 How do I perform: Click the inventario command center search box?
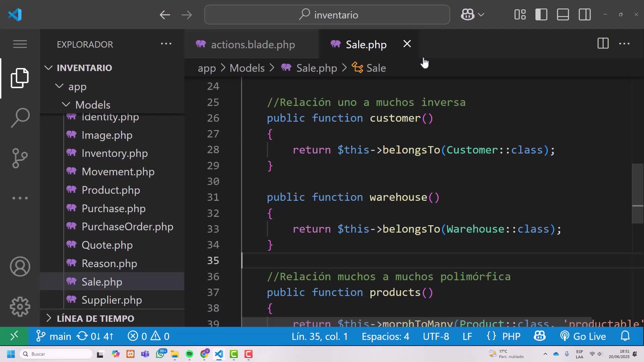(x=327, y=15)
